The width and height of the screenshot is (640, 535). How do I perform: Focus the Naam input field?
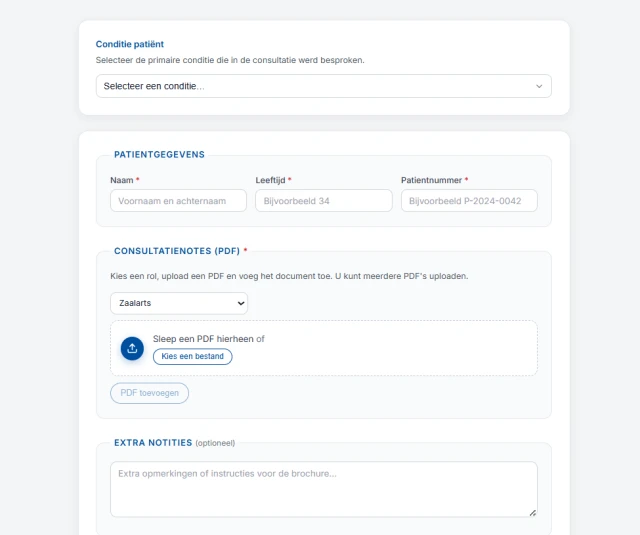pos(178,201)
